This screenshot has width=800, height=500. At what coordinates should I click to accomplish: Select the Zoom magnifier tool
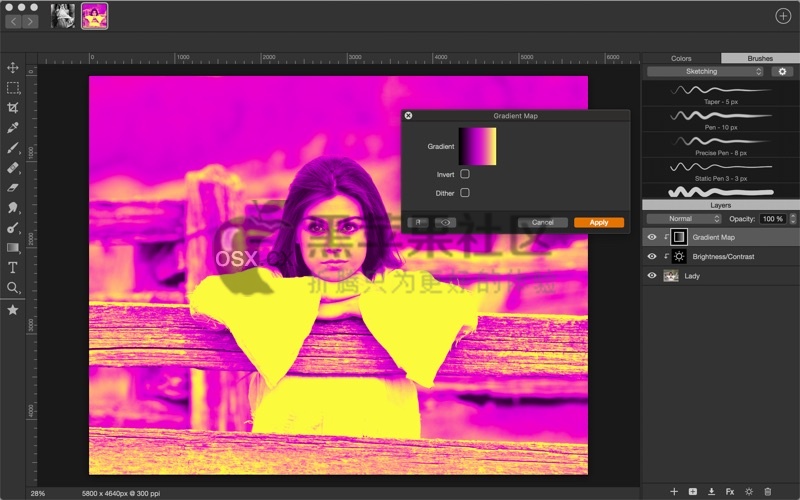[13, 288]
